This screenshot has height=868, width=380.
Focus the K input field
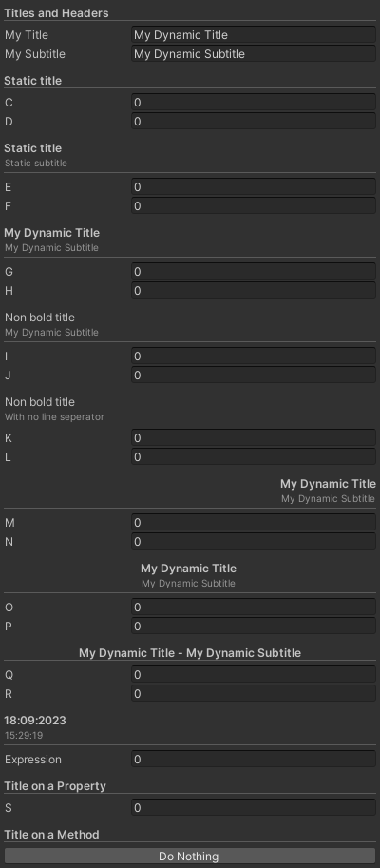coord(254,438)
